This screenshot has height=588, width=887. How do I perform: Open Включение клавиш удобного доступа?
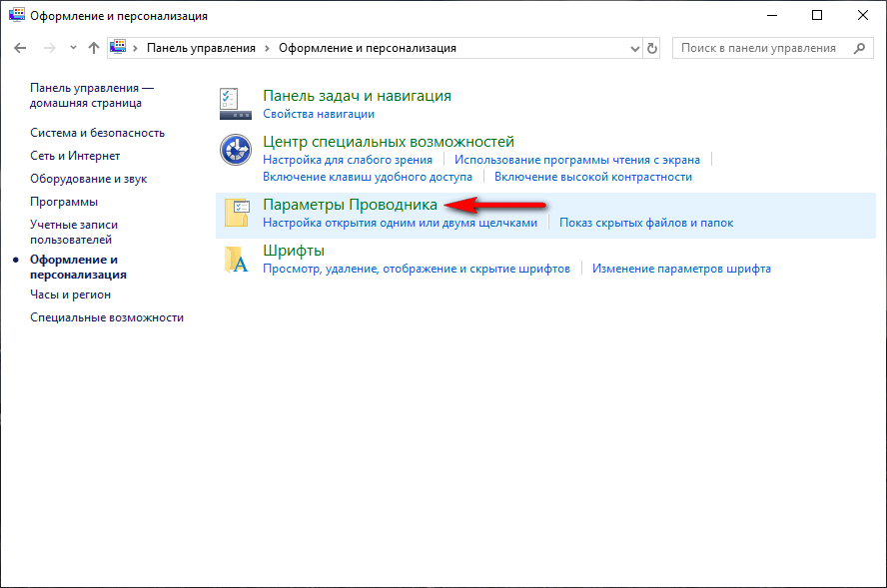tap(368, 177)
